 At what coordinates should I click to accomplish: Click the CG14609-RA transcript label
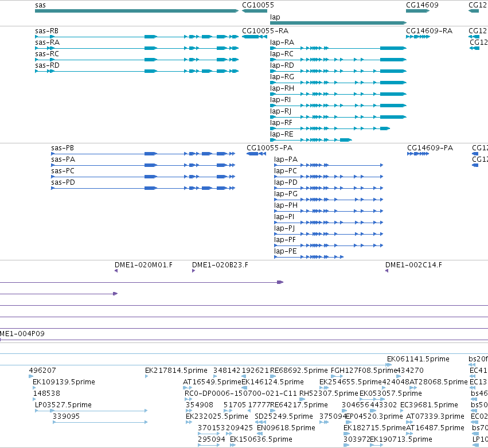click(429, 31)
